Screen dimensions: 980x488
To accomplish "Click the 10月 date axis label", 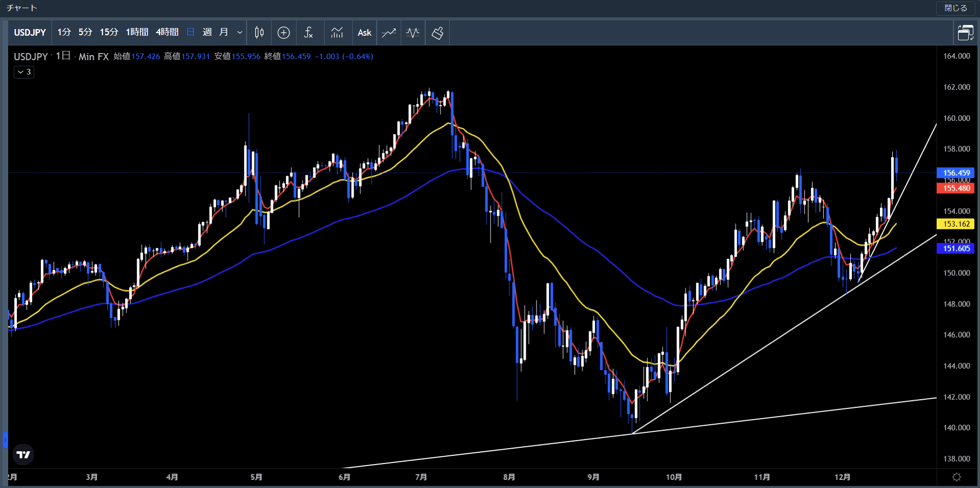I will coord(674,477).
